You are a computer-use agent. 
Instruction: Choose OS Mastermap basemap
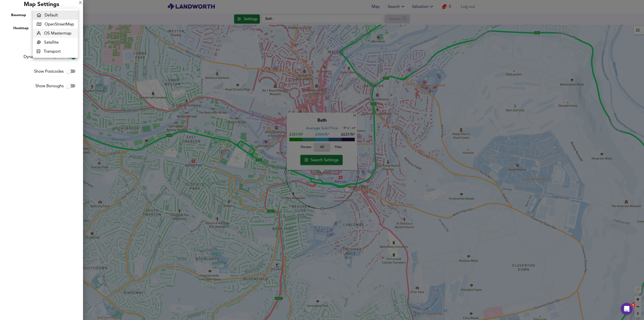[x=58, y=33]
